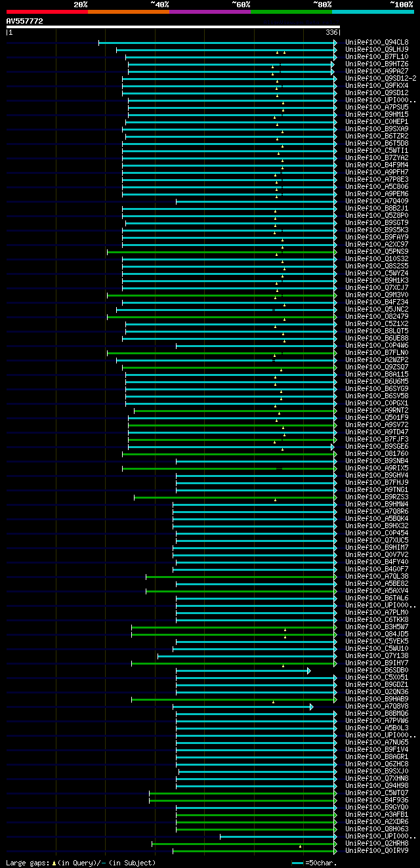Select the UniRef100_A5C806 label
The width and height of the screenshot is (420, 868).
[377, 187]
